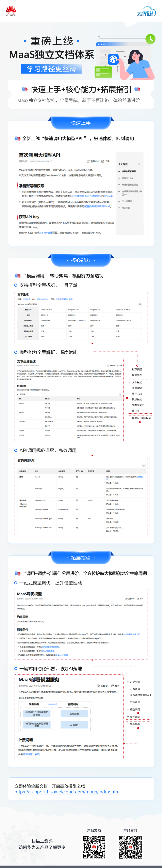This screenshot has width=162, height=868.
Task: Click the Huawei logo
Action: (x=11, y=11)
